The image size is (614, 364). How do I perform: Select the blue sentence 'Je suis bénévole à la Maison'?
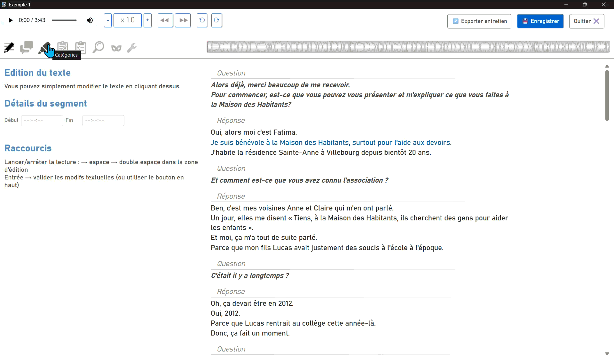coord(331,143)
